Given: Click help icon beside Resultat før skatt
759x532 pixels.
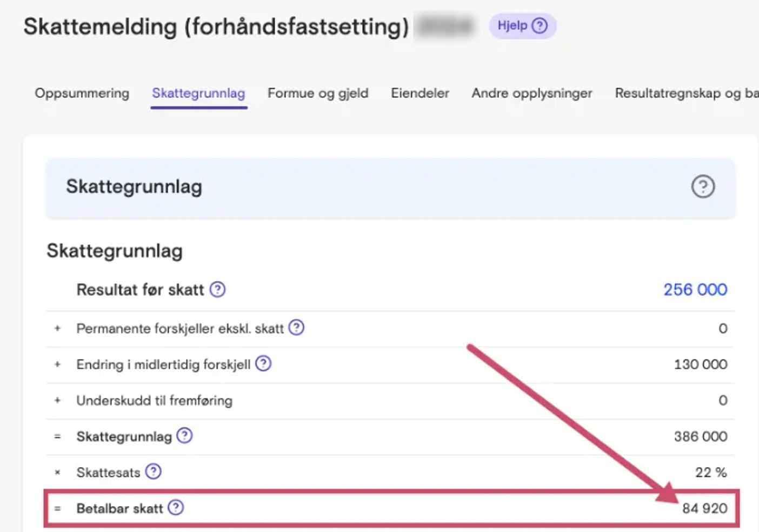Looking at the screenshot, I should click(217, 290).
